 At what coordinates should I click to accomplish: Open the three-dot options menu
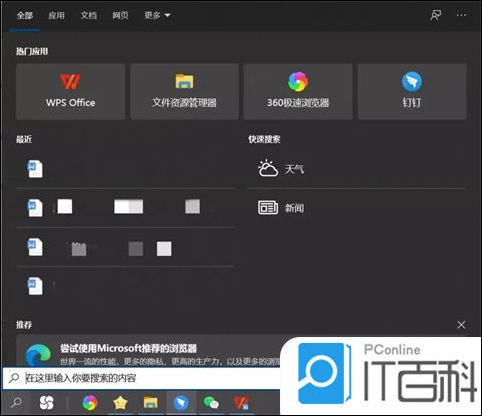coord(462,15)
